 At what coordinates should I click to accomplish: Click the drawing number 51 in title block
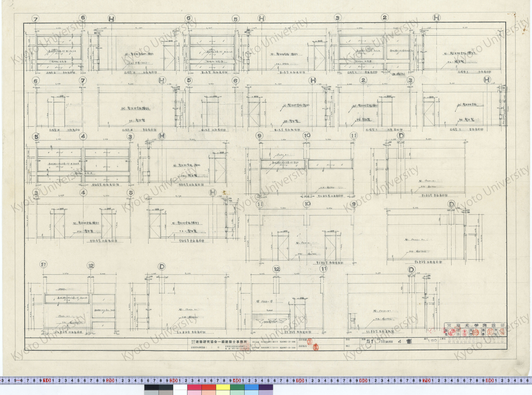(x=370, y=341)
